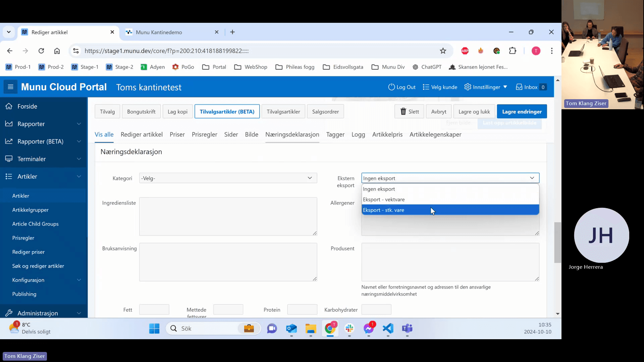This screenshot has height=362, width=644.
Task: Click the page vertical scrollbar thumb
Action: (x=557, y=242)
